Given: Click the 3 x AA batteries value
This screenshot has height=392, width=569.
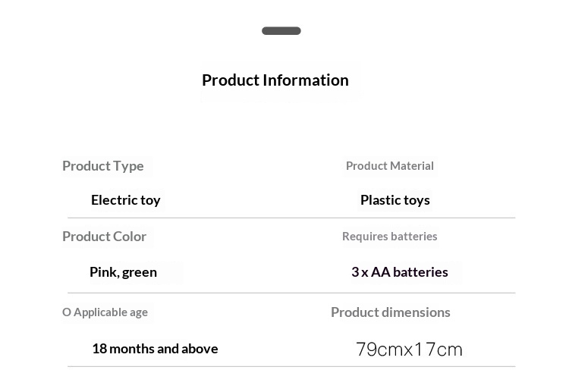Looking at the screenshot, I should [400, 272].
